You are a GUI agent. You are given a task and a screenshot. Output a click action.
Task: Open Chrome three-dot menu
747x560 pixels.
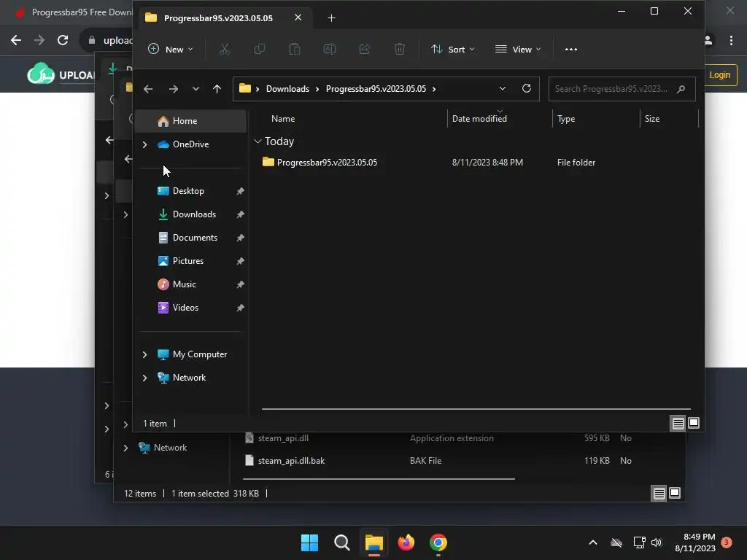(x=731, y=41)
